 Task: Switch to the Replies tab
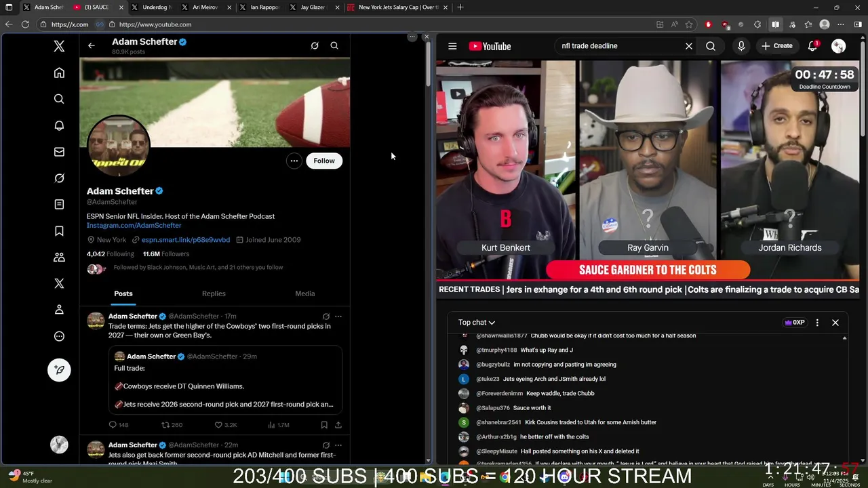click(214, 293)
